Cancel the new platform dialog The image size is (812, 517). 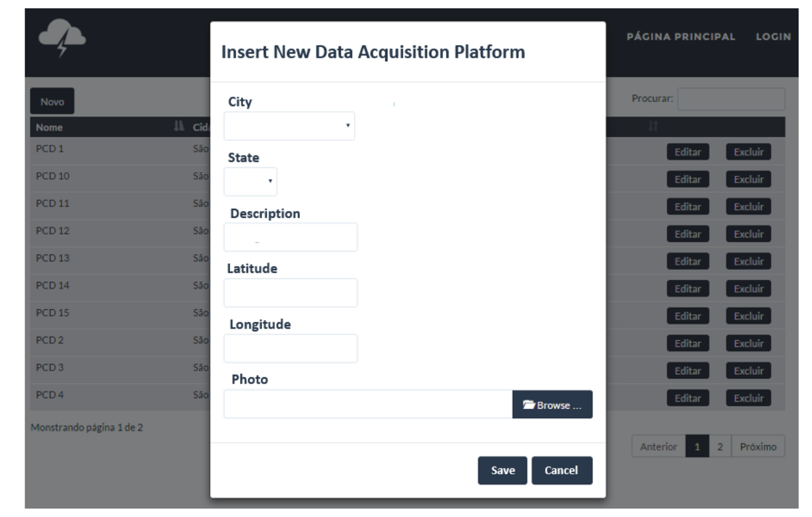(x=562, y=470)
